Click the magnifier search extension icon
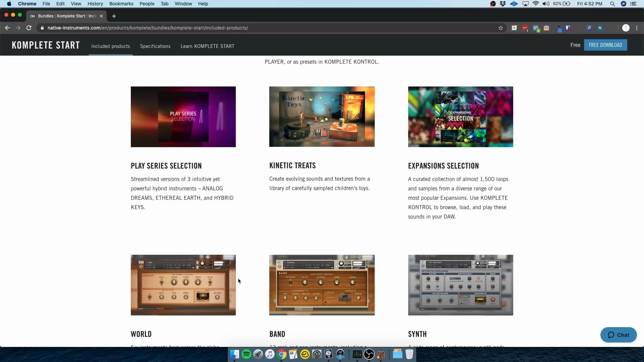Screen dimensions: 644x362 589,28
